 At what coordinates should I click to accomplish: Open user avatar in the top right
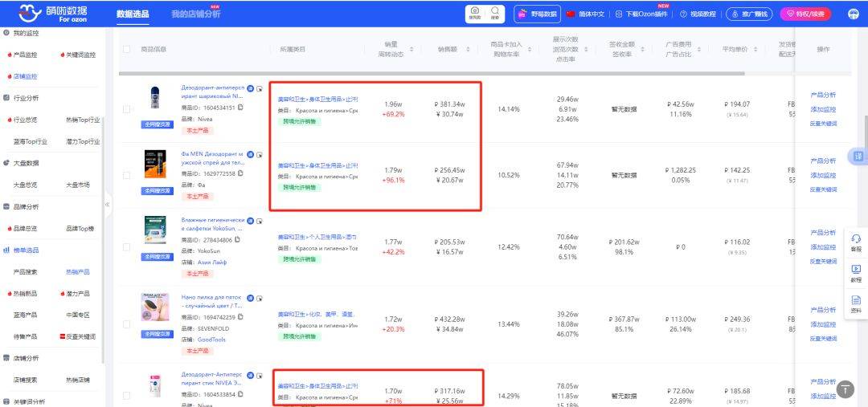pos(853,14)
